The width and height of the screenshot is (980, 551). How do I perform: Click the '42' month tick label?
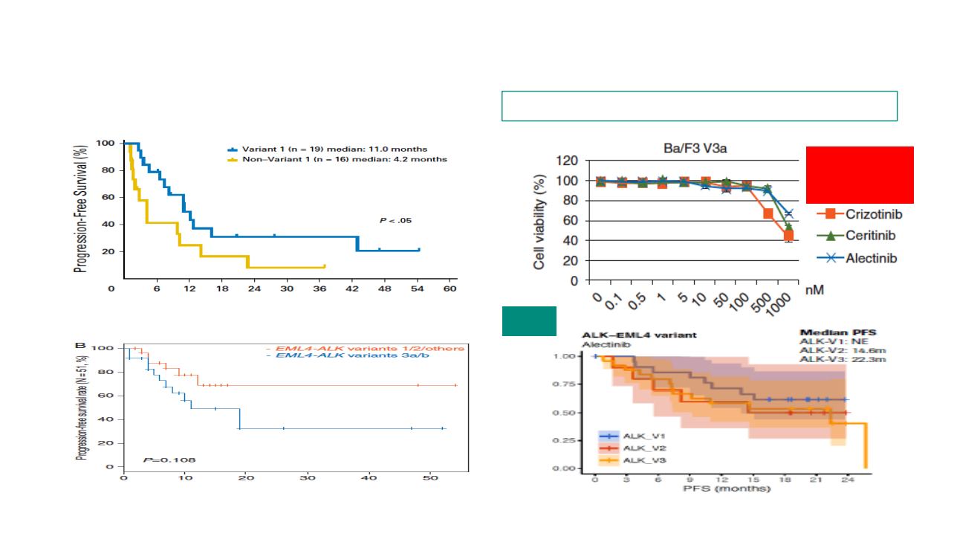[x=353, y=289]
